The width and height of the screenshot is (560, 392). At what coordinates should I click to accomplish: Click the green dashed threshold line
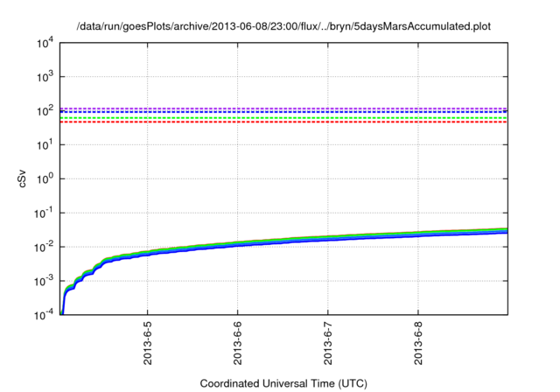pos(283,118)
